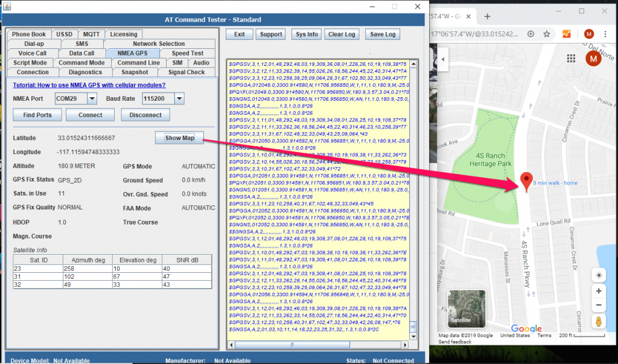Select the Signal Check tab

[x=186, y=72]
